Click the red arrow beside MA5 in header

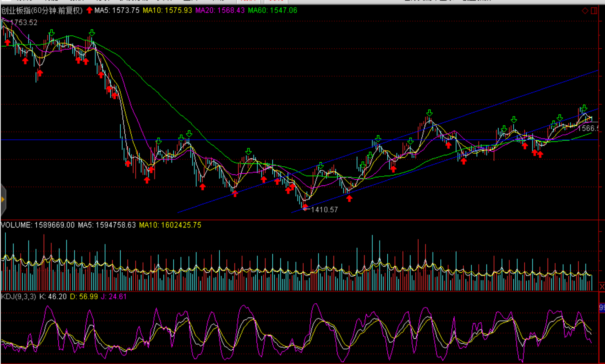(x=89, y=10)
